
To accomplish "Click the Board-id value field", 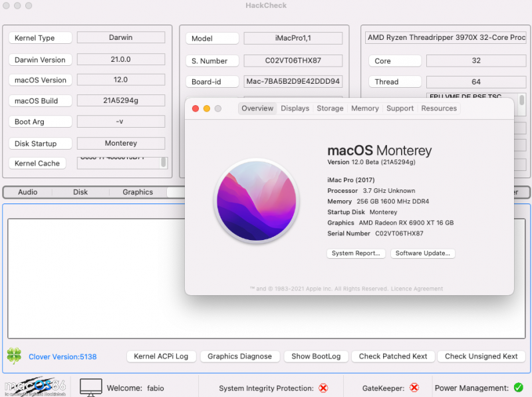I will coord(293,81).
